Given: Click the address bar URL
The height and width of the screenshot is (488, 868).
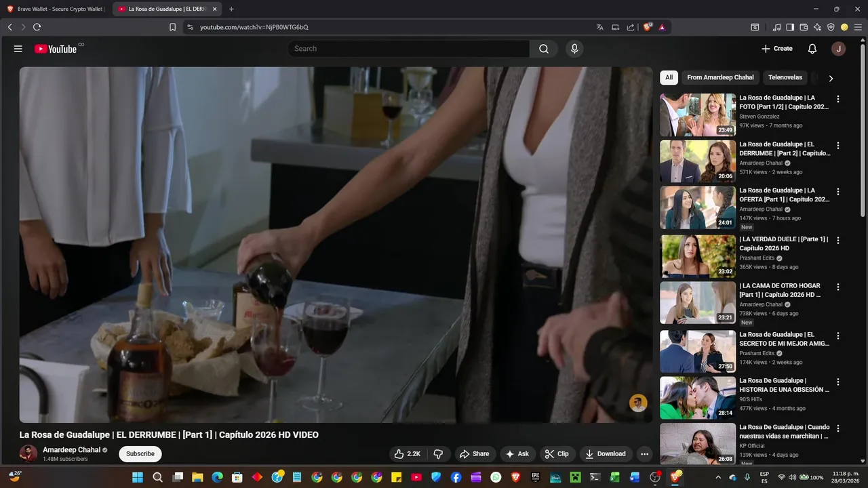Looking at the screenshot, I should (254, 27).
